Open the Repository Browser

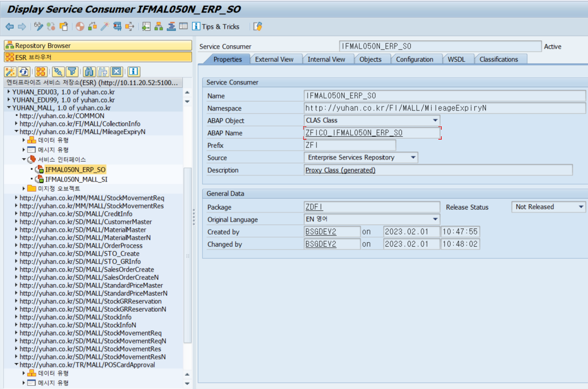(x=98, y=45)
